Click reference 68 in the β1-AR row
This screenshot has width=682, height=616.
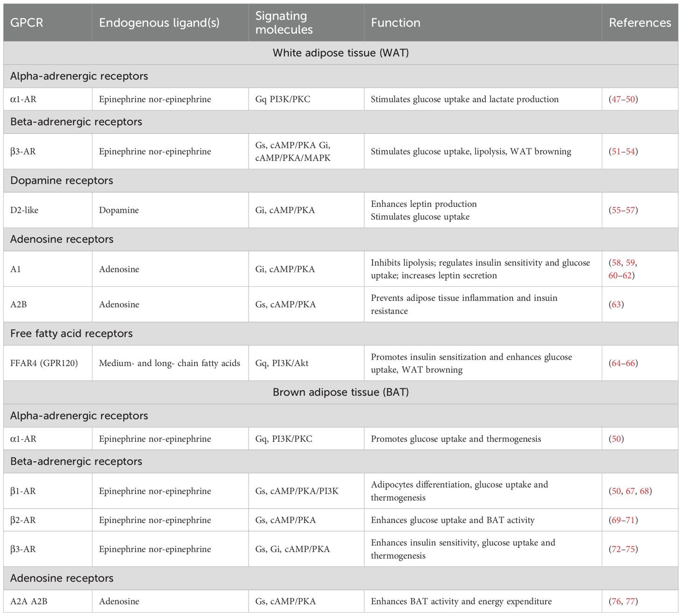pos(645,491)
